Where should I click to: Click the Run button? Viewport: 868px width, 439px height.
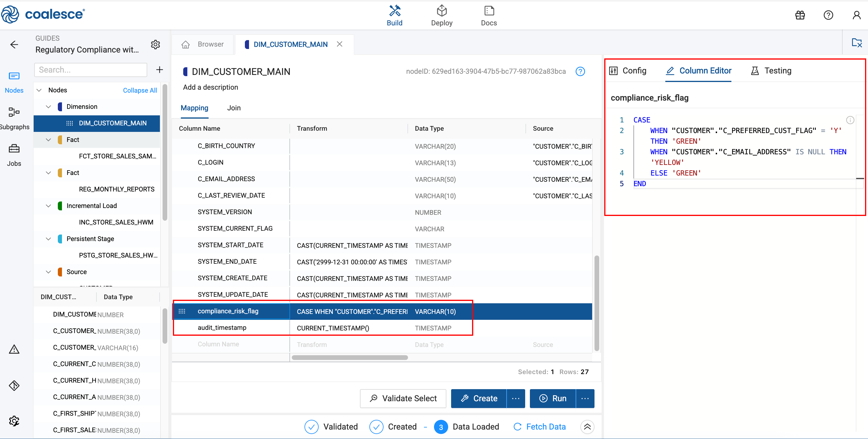point(553,398)
